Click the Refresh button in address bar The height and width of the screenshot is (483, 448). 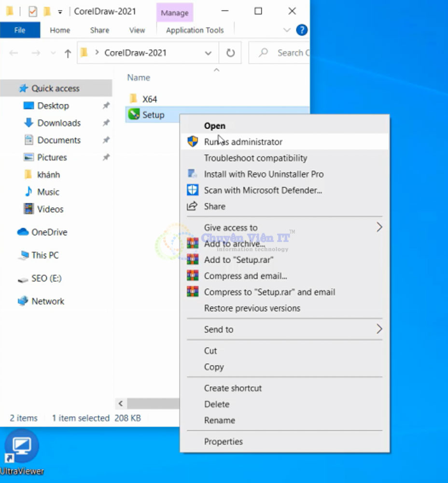(x=231, y=53)
